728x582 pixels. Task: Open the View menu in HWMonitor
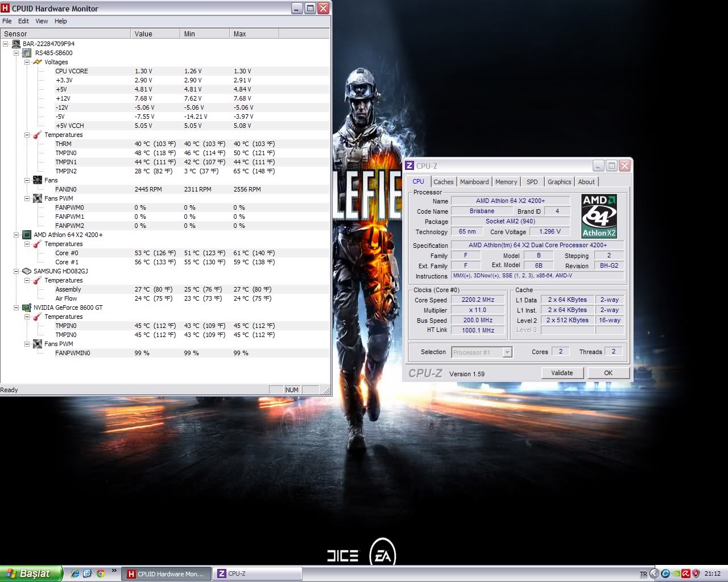[42, 21]
